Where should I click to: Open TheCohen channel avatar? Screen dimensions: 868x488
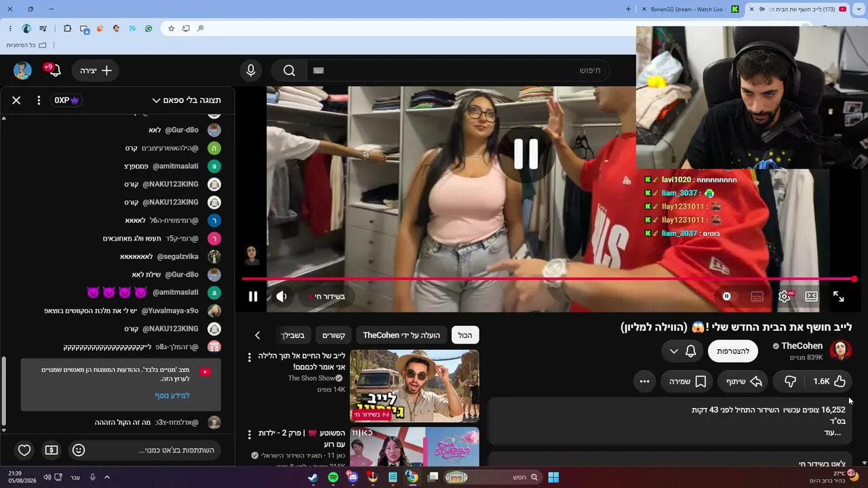click(x=841, y=350)
